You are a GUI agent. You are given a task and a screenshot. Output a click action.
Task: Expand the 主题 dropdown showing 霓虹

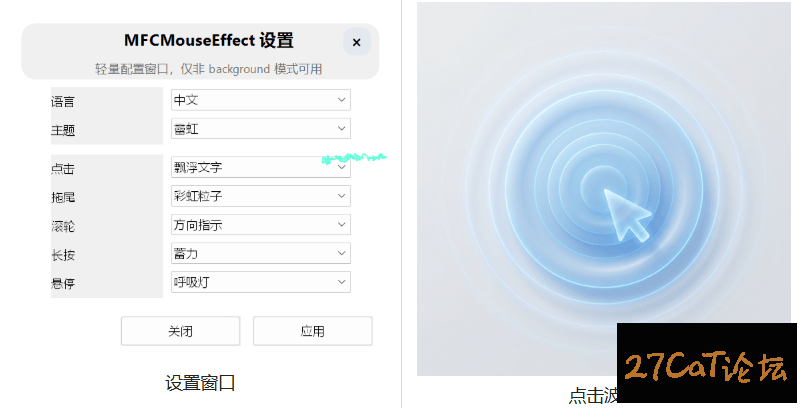(x=260, y=128)
